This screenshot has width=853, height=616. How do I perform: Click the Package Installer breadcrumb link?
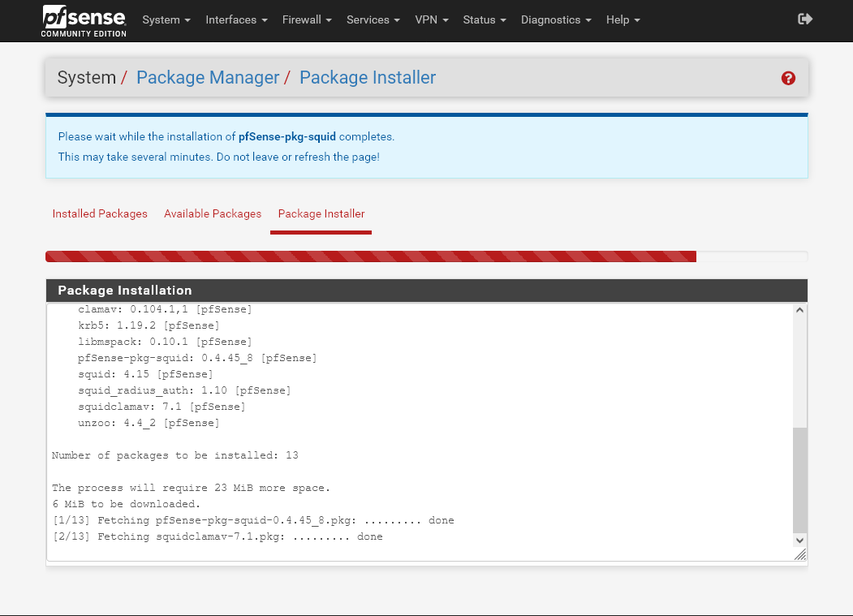[368, 78]
